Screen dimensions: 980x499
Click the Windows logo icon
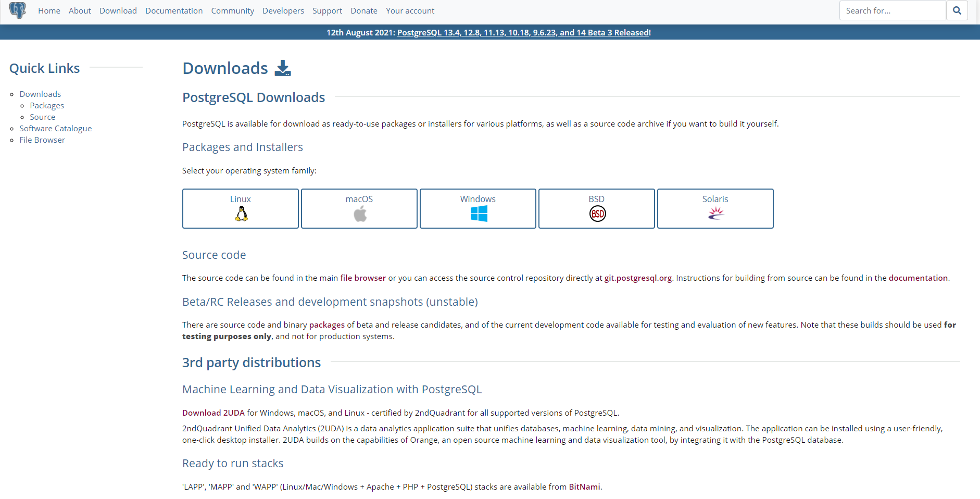(479, 214)
